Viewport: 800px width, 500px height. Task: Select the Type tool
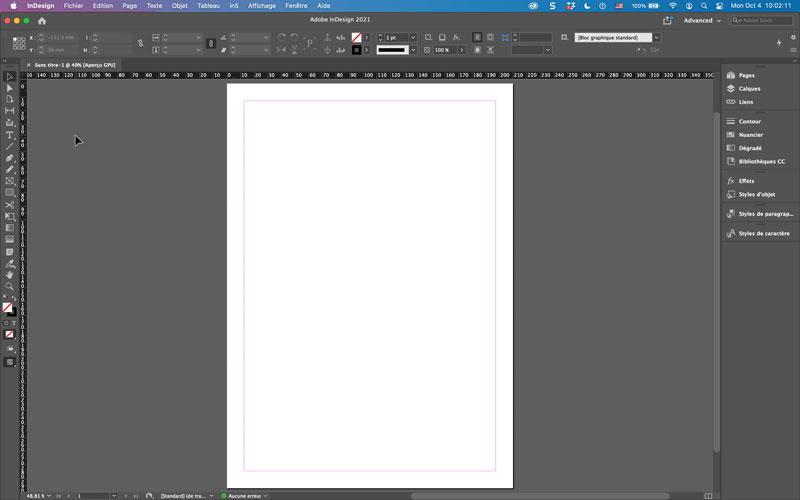10,135
